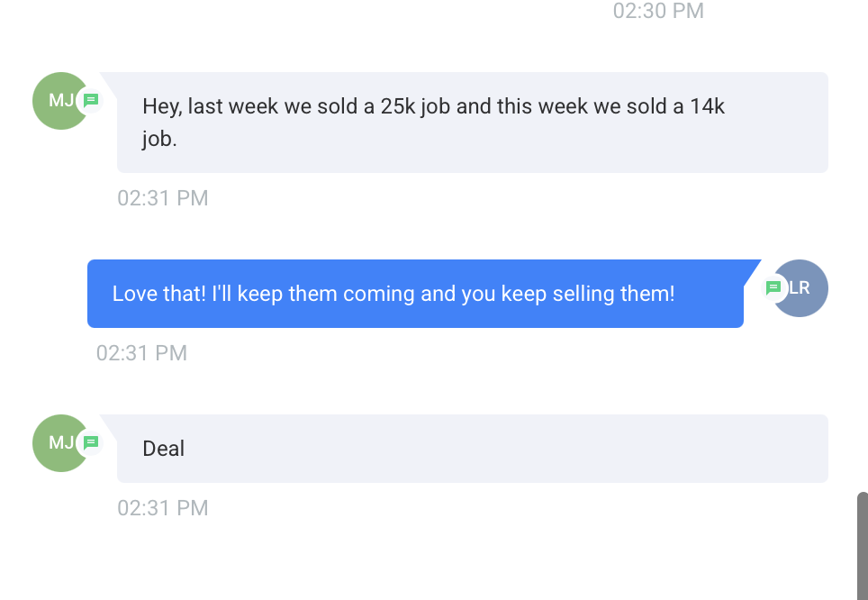Click the "Love that!" text in the blue bubble

pos(159,294)
